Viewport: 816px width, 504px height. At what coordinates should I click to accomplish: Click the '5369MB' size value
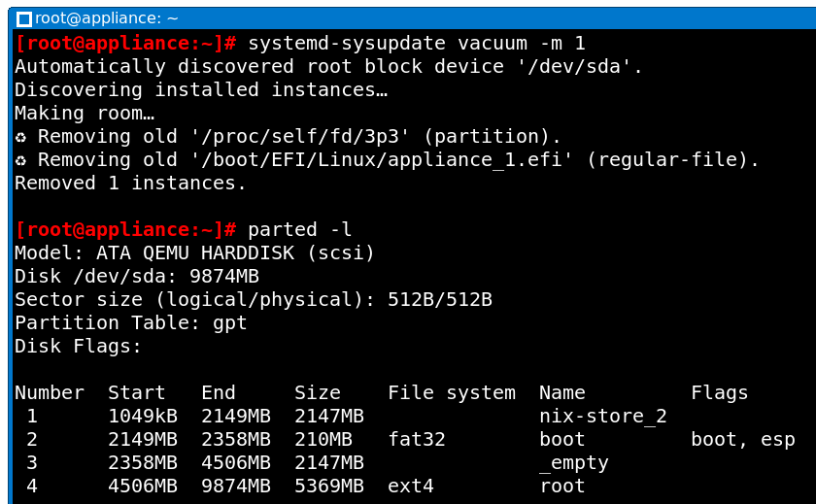(x=329, y=487)
